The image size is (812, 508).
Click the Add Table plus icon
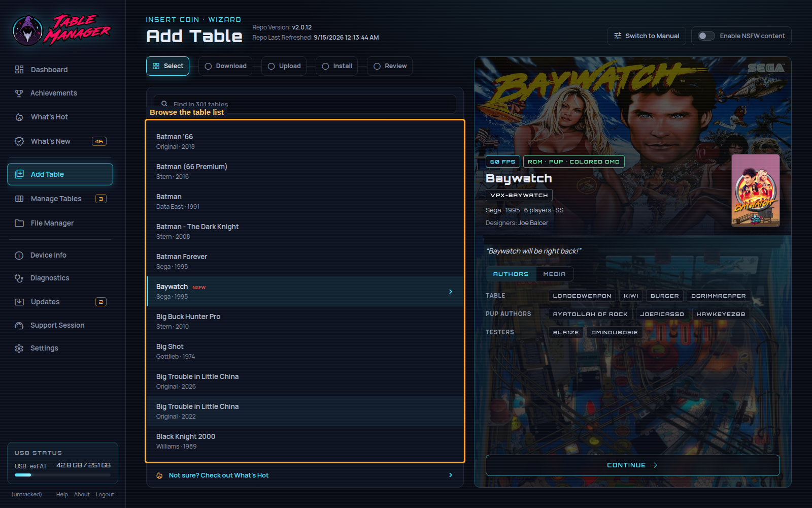pyautogui.click(x=19, y=174)
